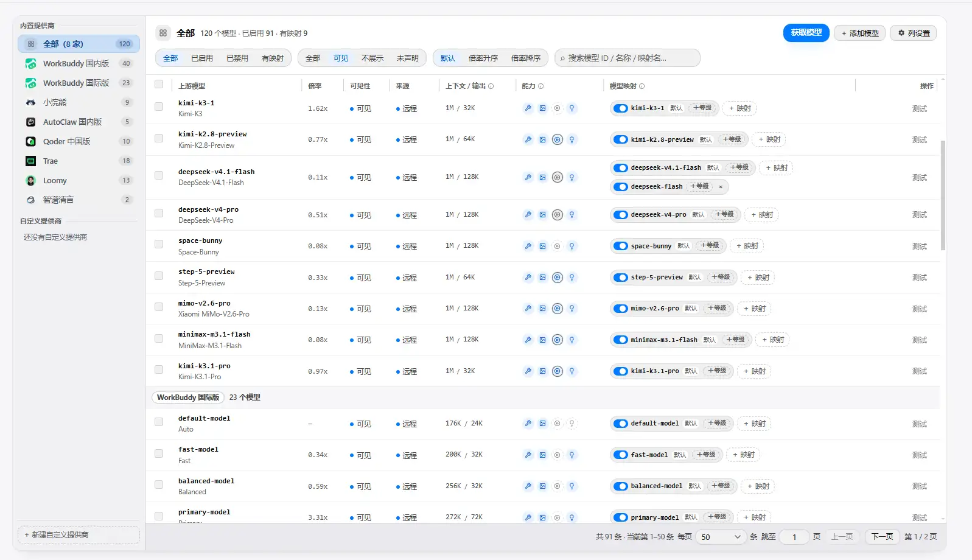The image size is (972, 560).
Task: Open the 小浣熊 provider
Action: [x=79, y=102]
